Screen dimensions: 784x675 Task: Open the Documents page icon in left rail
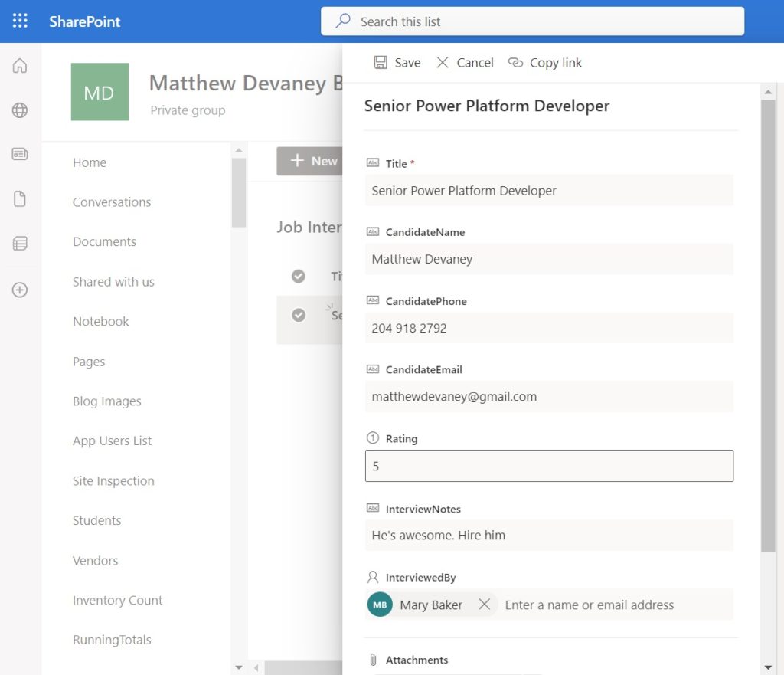[x=20, y=198]
